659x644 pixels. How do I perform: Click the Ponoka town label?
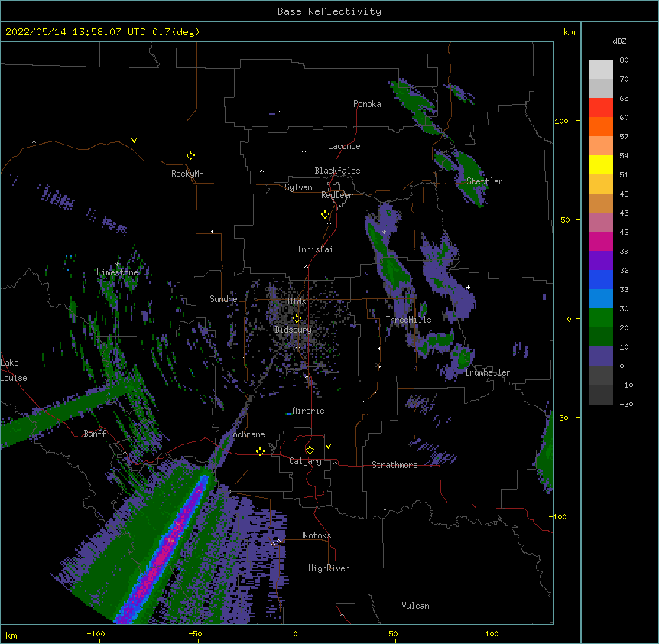[x=367, y=104]
